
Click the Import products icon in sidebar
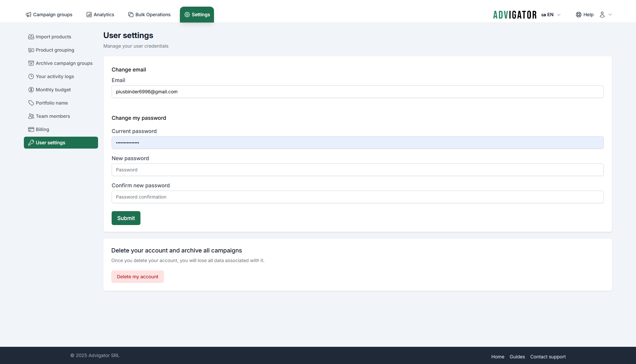pyautogui.click(x=31, y=37)
